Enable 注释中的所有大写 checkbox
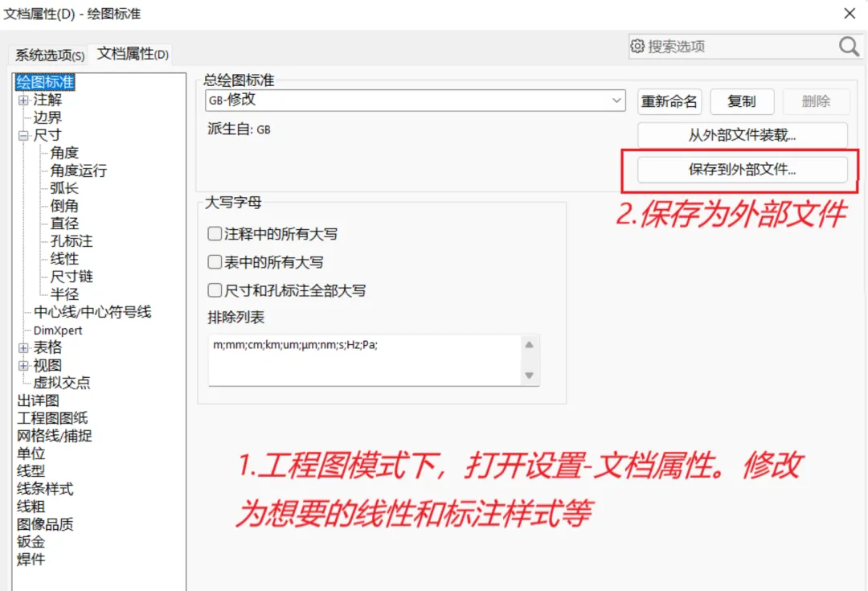This screenshot has width=868, height=591. (x=215, y=234)
